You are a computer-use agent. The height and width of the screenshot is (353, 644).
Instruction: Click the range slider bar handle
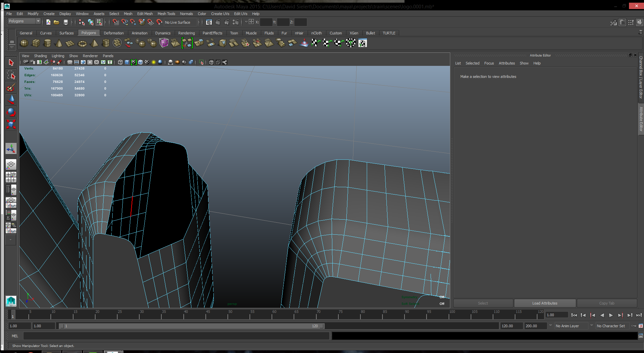(192, 326)
